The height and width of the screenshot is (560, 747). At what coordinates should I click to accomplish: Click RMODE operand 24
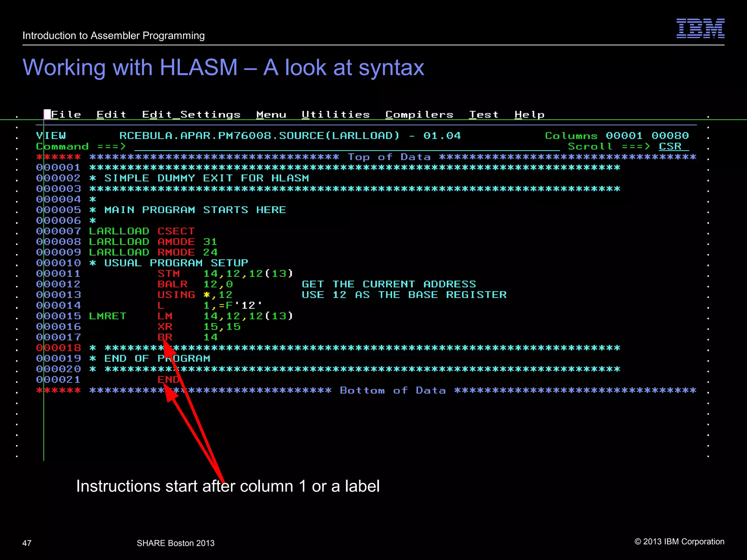point(210,252)
